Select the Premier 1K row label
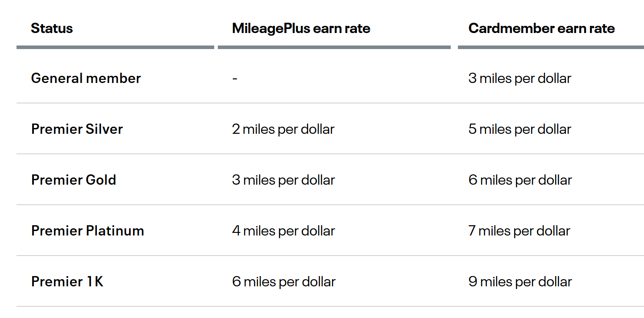This screenshot has height=318, width=644. point(67,282)
